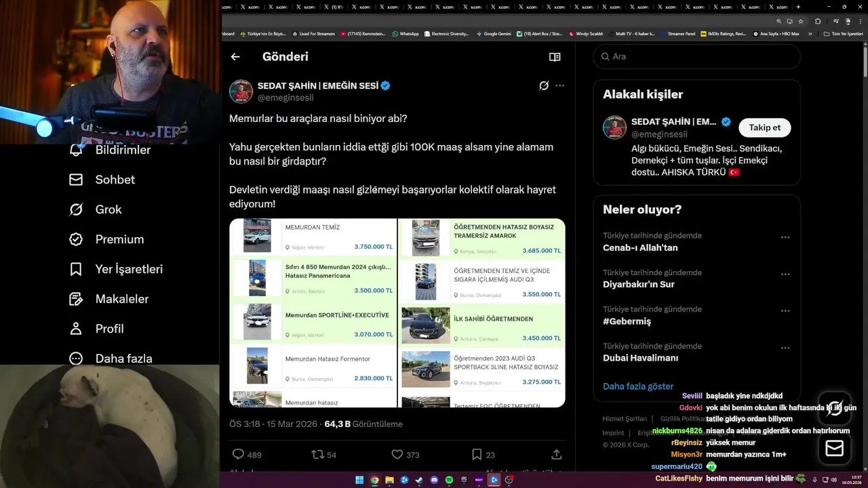Open the left car listings image
868x488 pixels.
click(313, 312)
